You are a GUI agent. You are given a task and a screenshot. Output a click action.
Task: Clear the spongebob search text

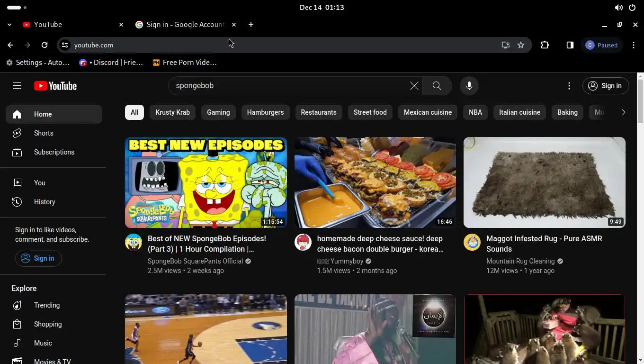pos(414,86)
